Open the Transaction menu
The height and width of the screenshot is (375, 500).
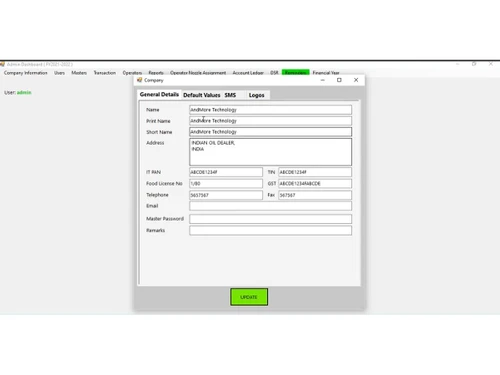(x=105, y=73)
